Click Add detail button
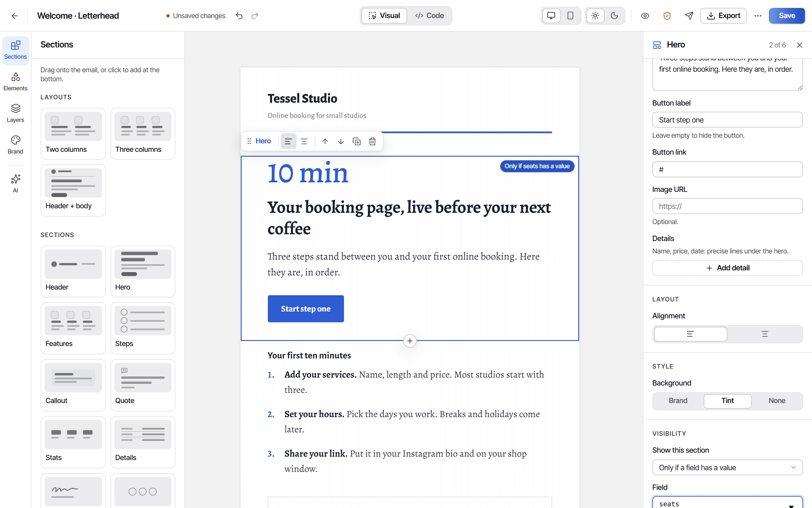 tap(727, 268)
